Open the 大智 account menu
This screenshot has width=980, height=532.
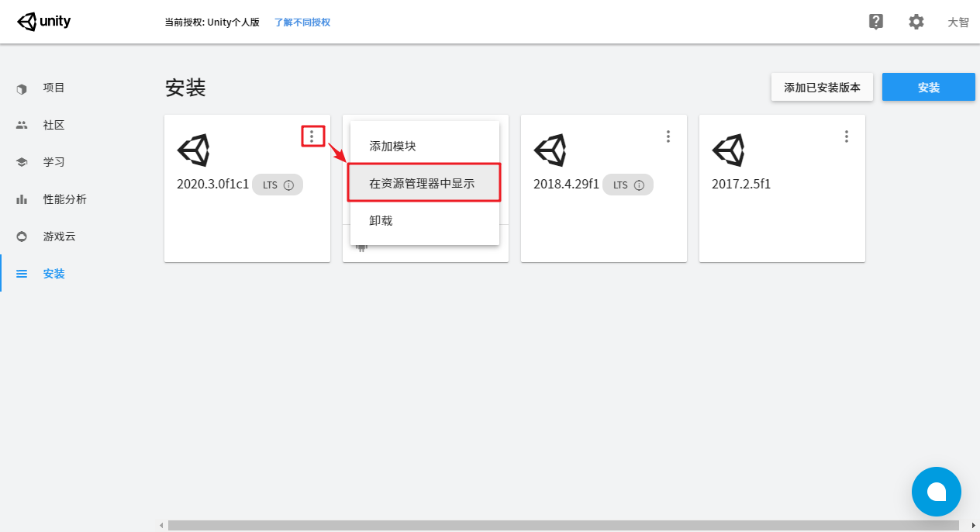point(958,22)
